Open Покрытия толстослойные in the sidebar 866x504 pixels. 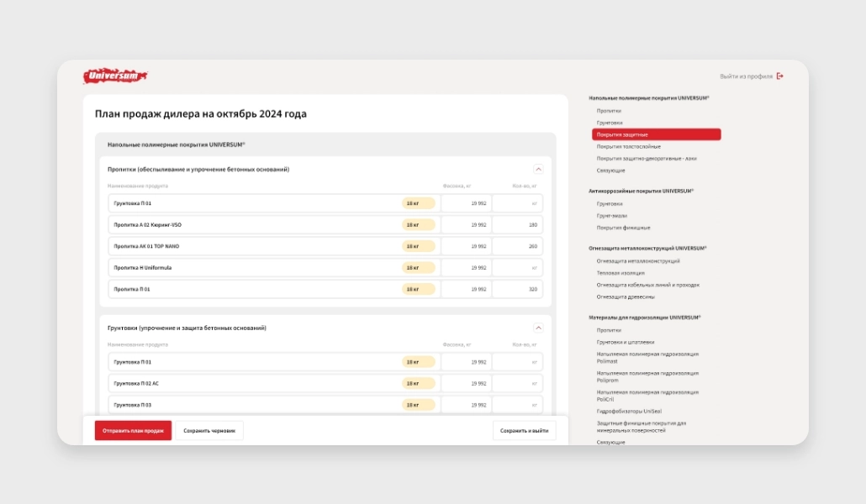point(628,146)
